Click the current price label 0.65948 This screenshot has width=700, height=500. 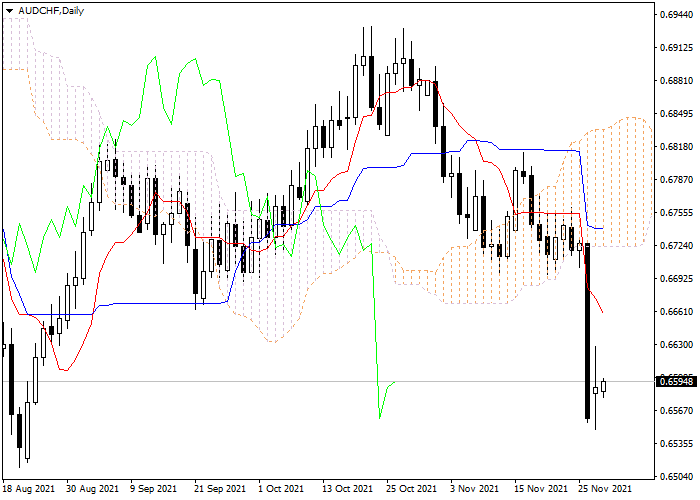coord(676,382)
